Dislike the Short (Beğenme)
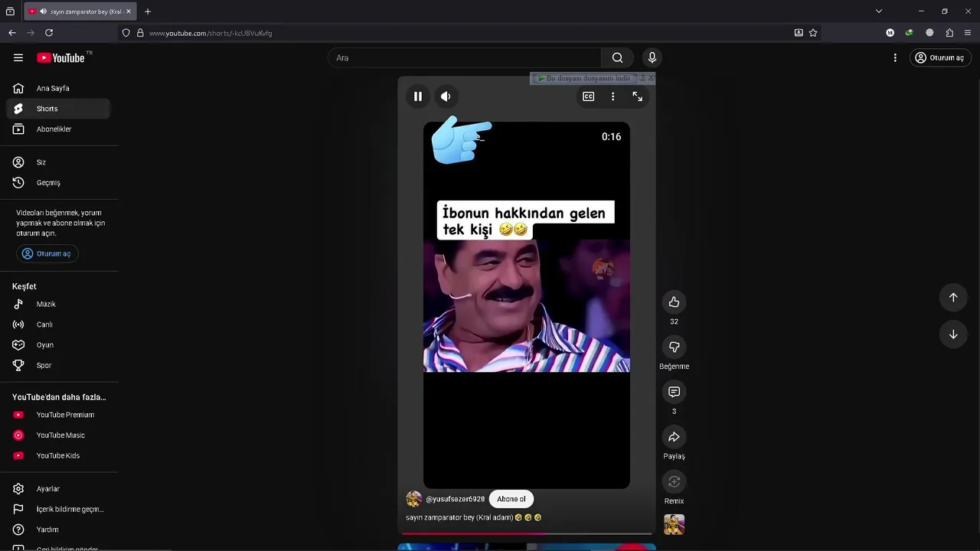The width and height of the screenshot is (980, 551). point(674,347)
